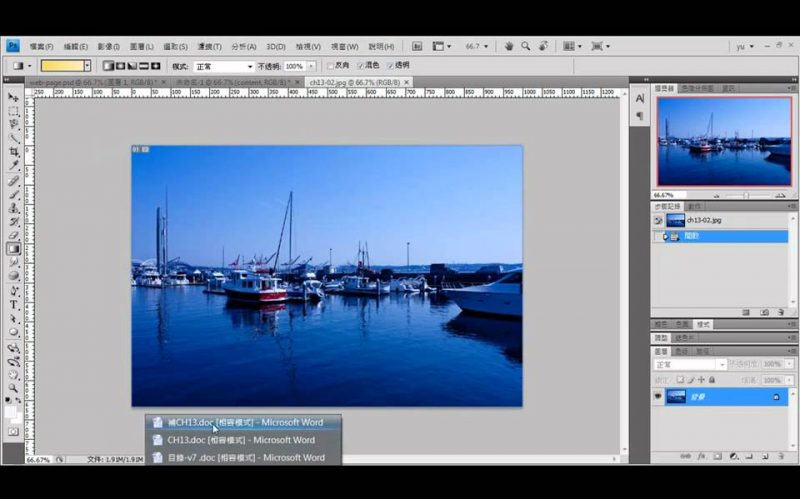The width and height of the screenshot is (800, 499).
Task: Click the Photoshop Ps logo icon
Action: (x=12, y=46)
